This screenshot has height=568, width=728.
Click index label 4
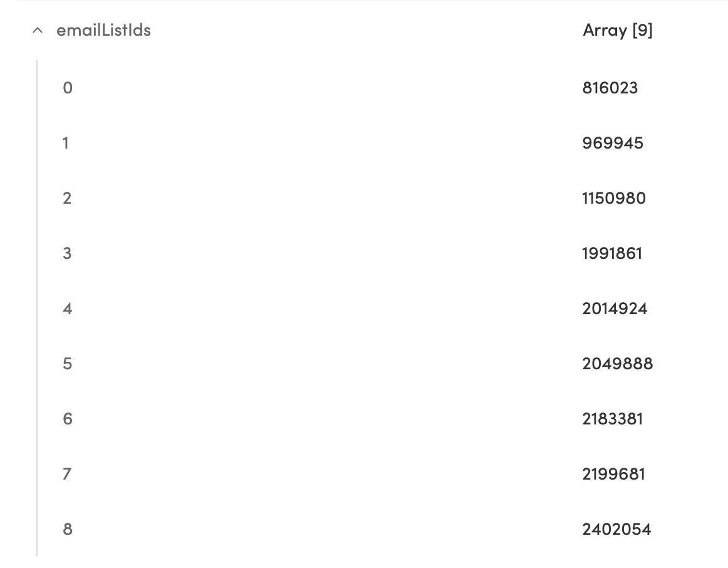click(x=66, y=308)
